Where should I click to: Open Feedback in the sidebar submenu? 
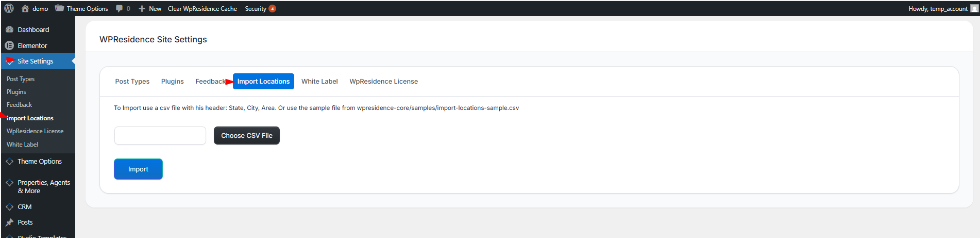pyautogui.click(x=19, y=105)
